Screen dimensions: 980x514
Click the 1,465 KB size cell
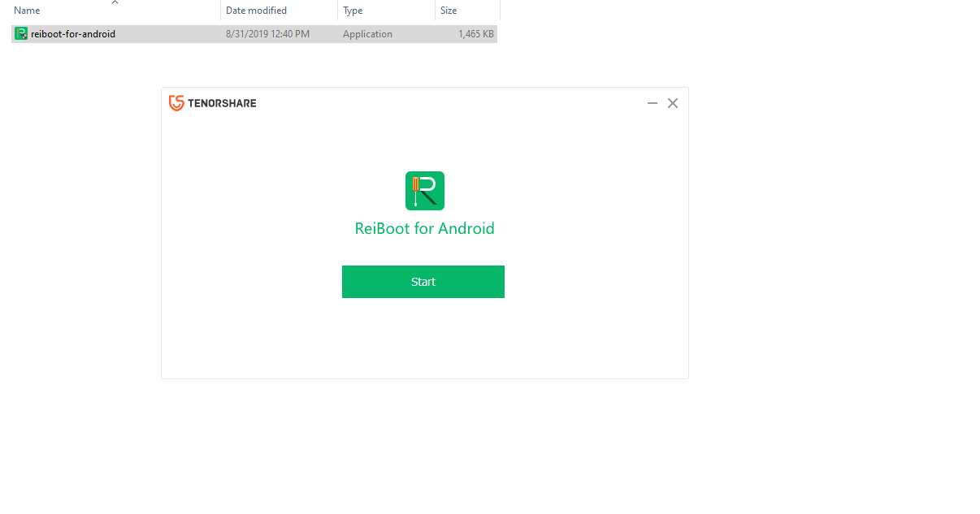pos(476,34)
